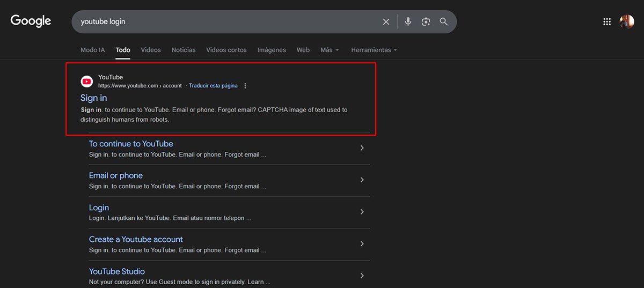This screenshot has height=288, width=644.
Task: Click the 'Traducir esta página' link
Action: pos(213,86)
